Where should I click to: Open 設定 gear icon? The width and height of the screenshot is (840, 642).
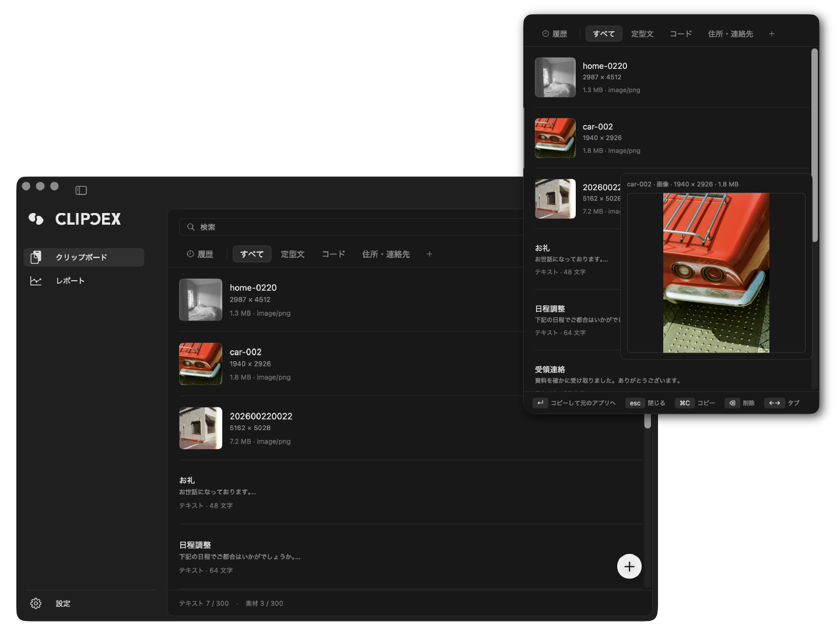click(x=36, y=603)
